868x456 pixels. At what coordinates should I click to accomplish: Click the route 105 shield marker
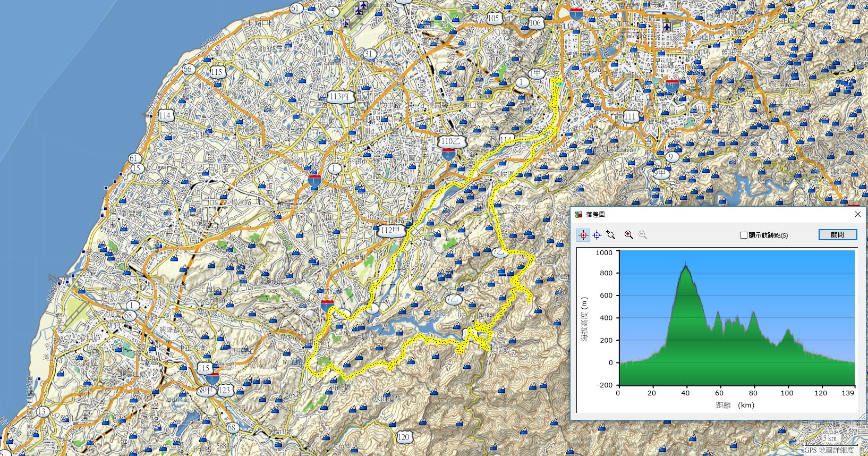pos(493,18)
